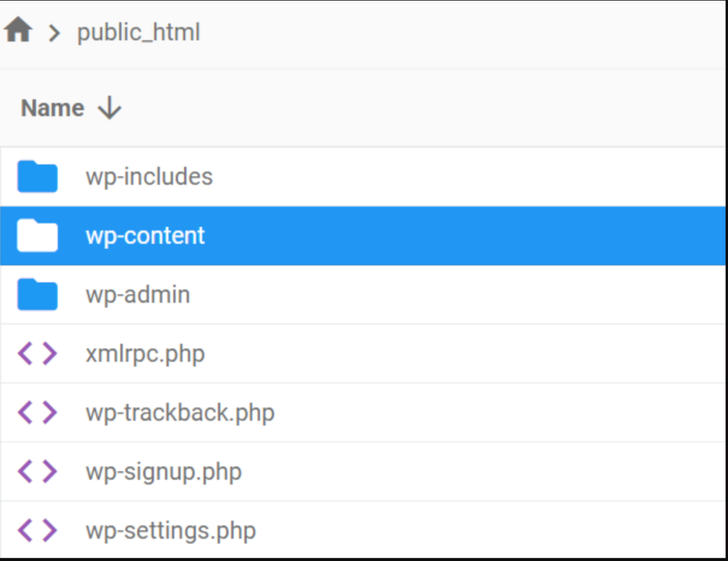Open the public_html breadcrumb link
Viewport: 728px width, 561px height.
[x=139, y=32]
